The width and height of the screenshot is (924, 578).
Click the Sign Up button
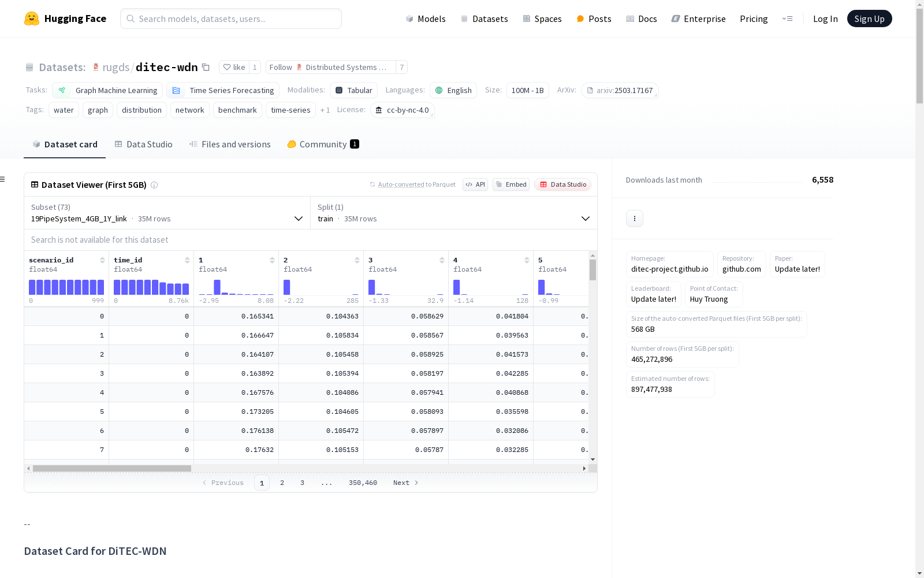869,18
